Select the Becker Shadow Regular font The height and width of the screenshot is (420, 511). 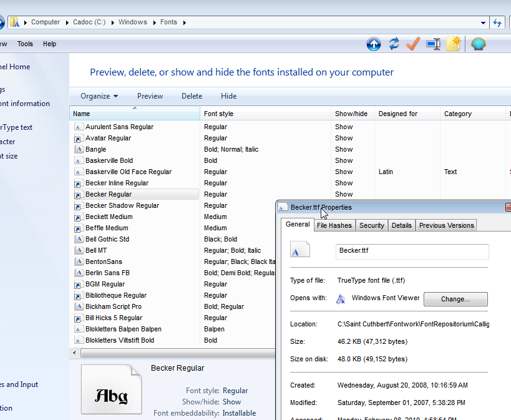pyautogui.click(x=122, y=206)
